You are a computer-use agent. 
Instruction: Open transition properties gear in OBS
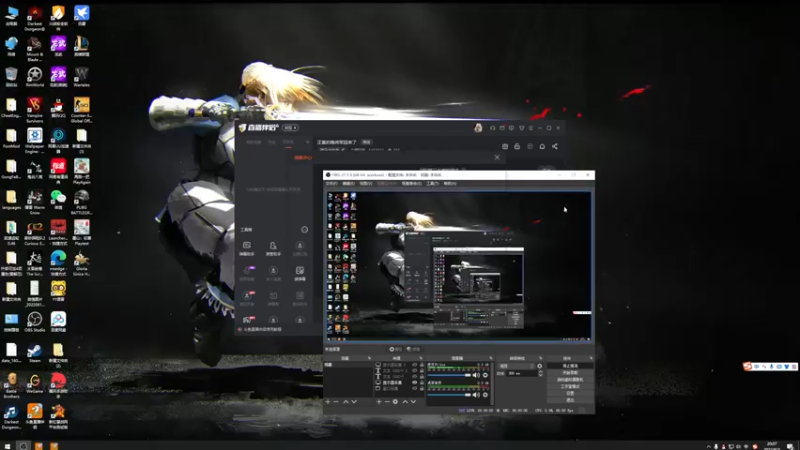point(540,366)
